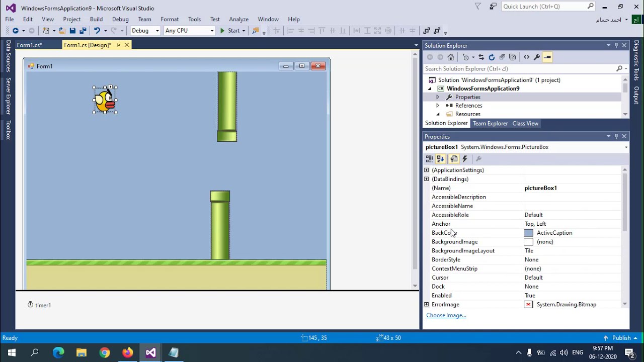The width and height of the screenshot is (644, 362).
Task: Collapse the WindowsFormsApplication9 project node
Action: click(x=429, y=88)
